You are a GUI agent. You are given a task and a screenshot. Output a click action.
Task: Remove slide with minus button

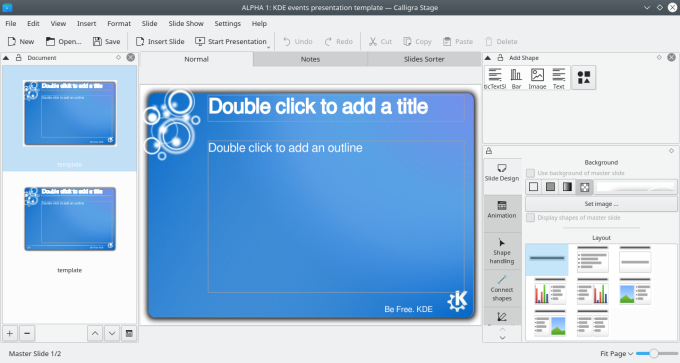coord(27,334)
